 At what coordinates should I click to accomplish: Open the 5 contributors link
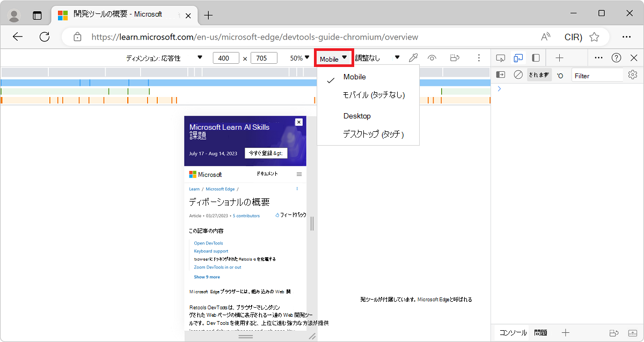pos(246,215)
